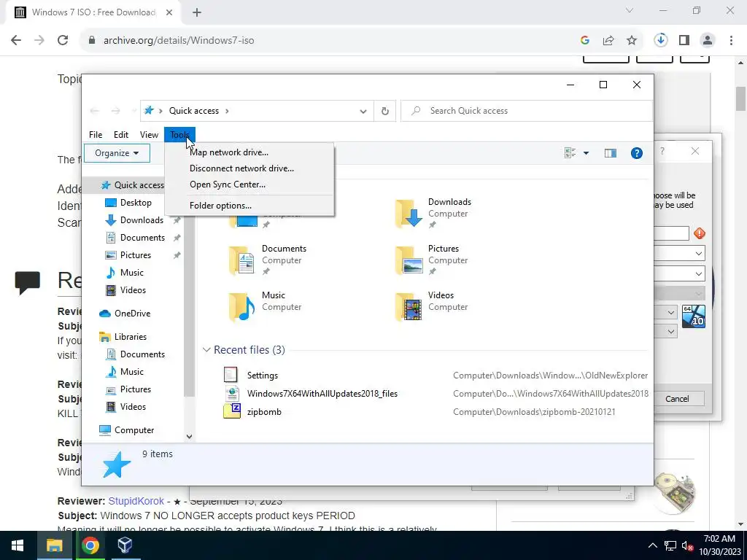
Task: Open Windows Start menu
Action: pyautogui.click(x=18, y=545)
